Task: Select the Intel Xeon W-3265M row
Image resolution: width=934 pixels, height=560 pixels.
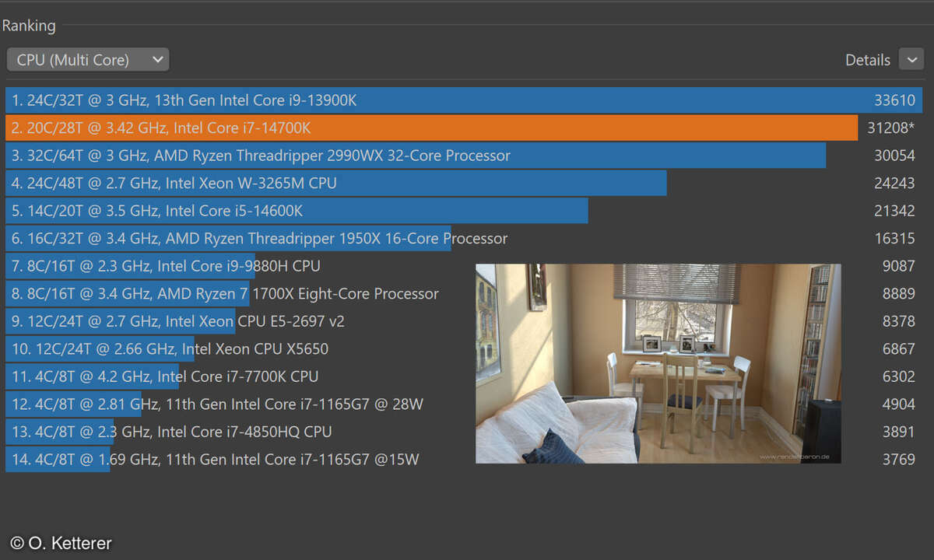Action: pyautogui.click(x=464, y=183)
